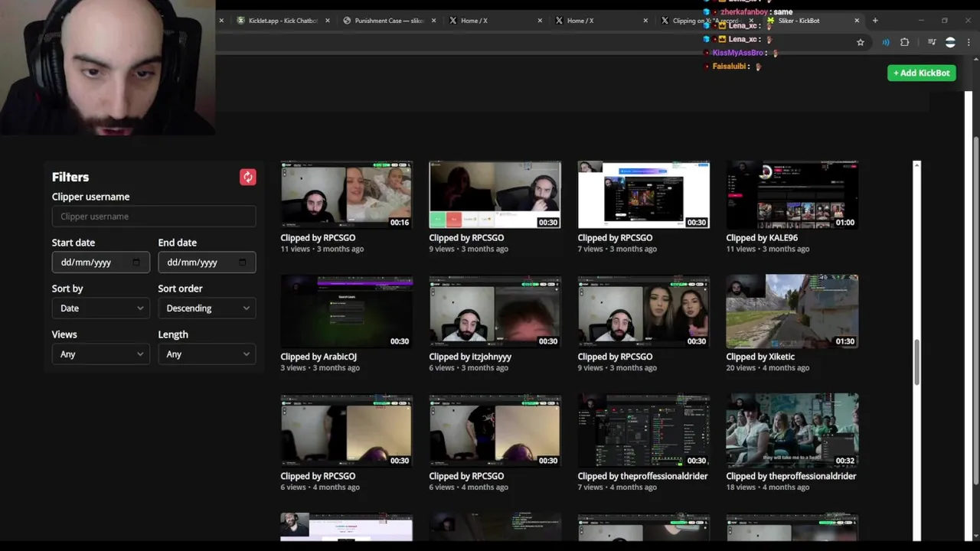Image resolution: width=980 pixels, height=551 pixels.
Task: Open the 00:16 clip thumbnail by RPCSGO
Action: click(x=347, y=194)
